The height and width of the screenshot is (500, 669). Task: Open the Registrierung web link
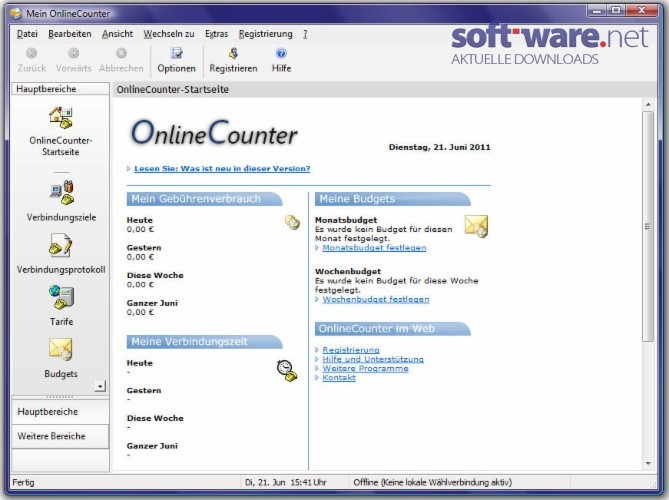(351, 350)
